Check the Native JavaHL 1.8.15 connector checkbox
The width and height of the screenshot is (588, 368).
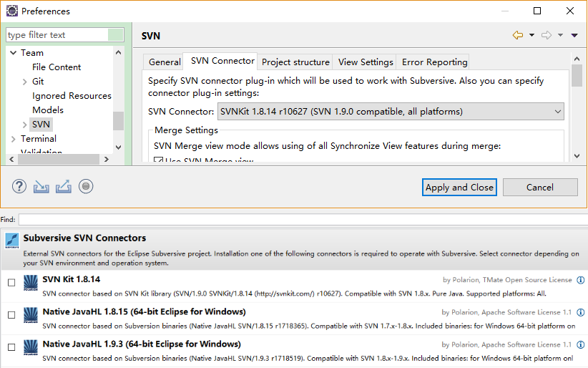coord(11,315)
